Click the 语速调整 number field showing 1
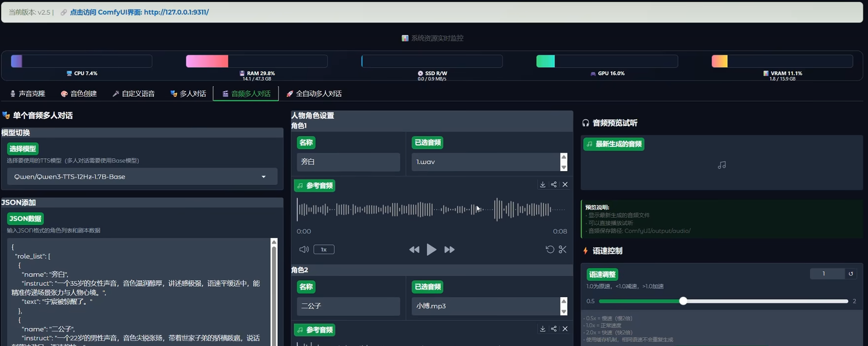Viewport: 868px width, 346px height. (827, 274)
